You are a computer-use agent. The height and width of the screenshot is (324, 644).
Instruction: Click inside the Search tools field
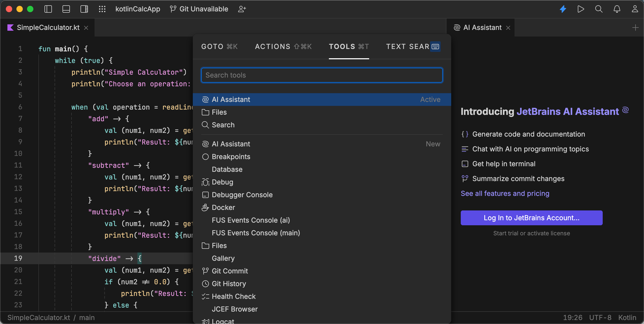[x=322, y=75]
